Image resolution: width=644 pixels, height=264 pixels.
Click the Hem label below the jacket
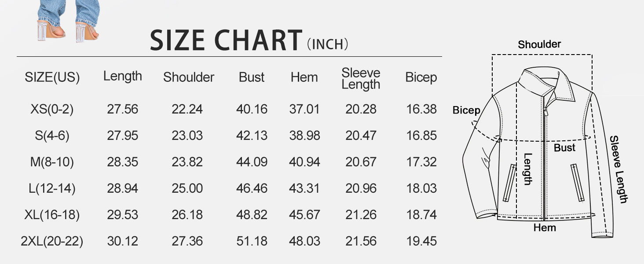(x=545, y=228)
